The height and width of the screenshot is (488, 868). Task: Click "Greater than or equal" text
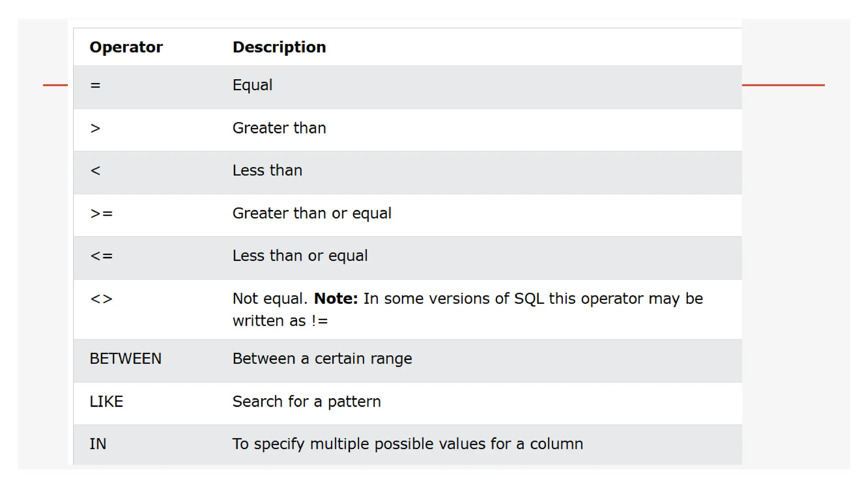312,213
